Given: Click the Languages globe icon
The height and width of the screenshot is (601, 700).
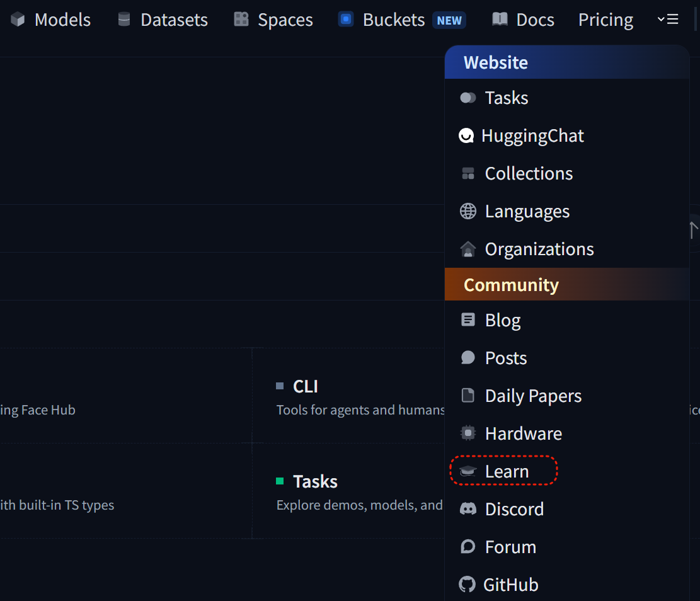Looking at the screenshot, I should pyautogui.click(x=468, y=211).
